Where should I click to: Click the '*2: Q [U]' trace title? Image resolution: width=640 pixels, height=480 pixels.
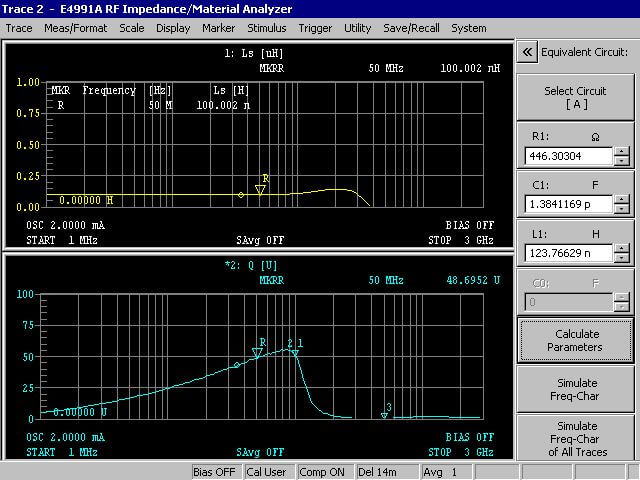tap(251, 266)
